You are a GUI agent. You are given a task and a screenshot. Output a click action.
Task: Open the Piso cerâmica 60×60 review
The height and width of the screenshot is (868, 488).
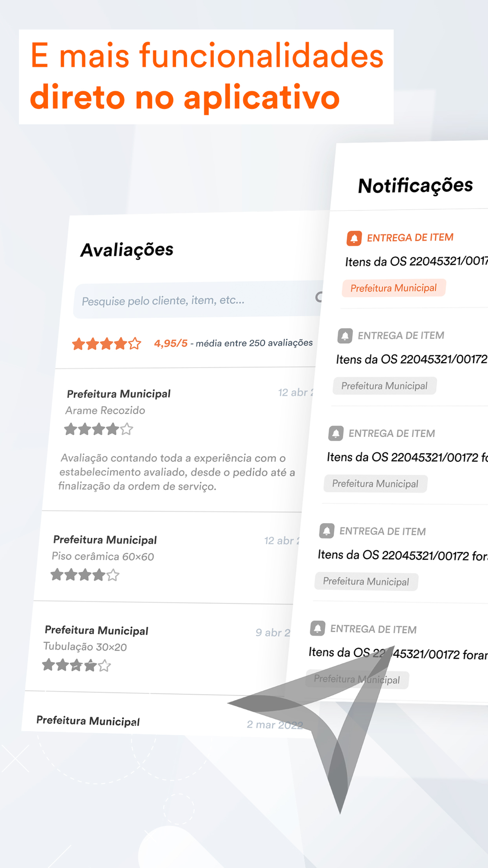click(x=168, y=557)
